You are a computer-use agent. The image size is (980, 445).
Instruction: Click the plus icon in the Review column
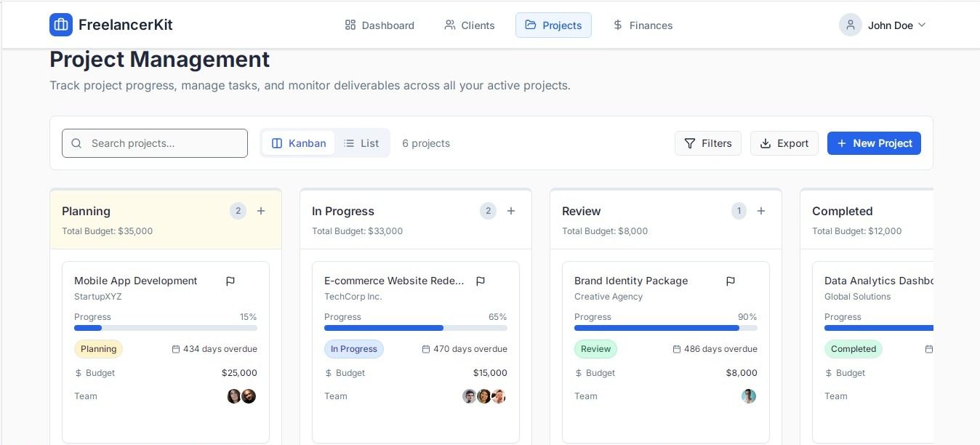[x=761, y=211]
